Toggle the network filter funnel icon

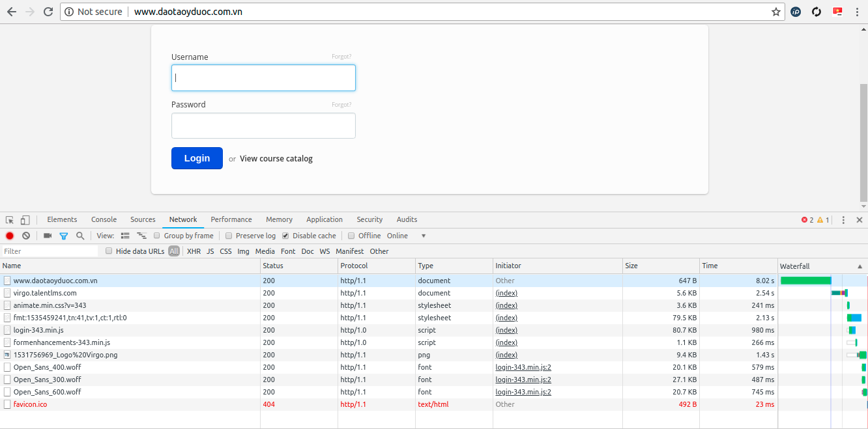click(x=64, y=236)
